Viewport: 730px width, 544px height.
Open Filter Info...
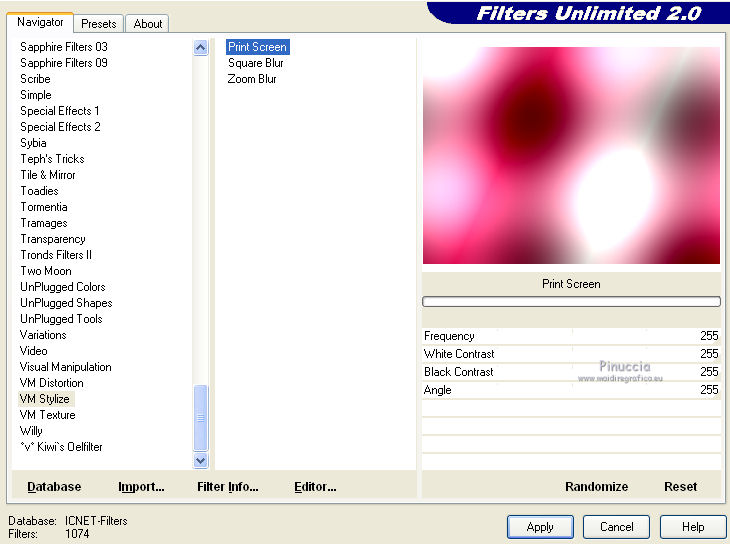(228, 487)
